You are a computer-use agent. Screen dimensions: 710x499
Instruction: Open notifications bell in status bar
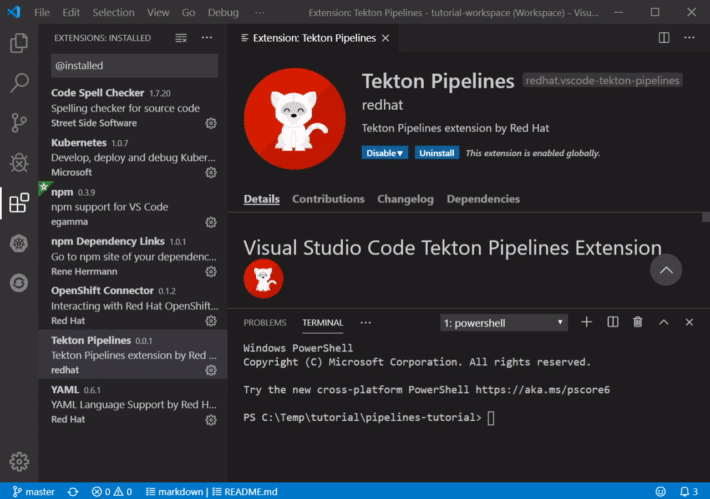689,491
